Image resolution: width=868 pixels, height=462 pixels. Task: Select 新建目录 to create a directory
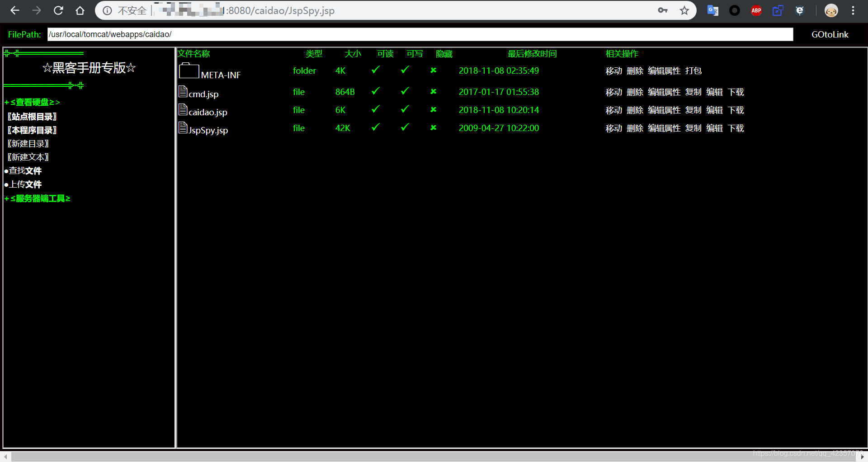[x=28, y=144]
